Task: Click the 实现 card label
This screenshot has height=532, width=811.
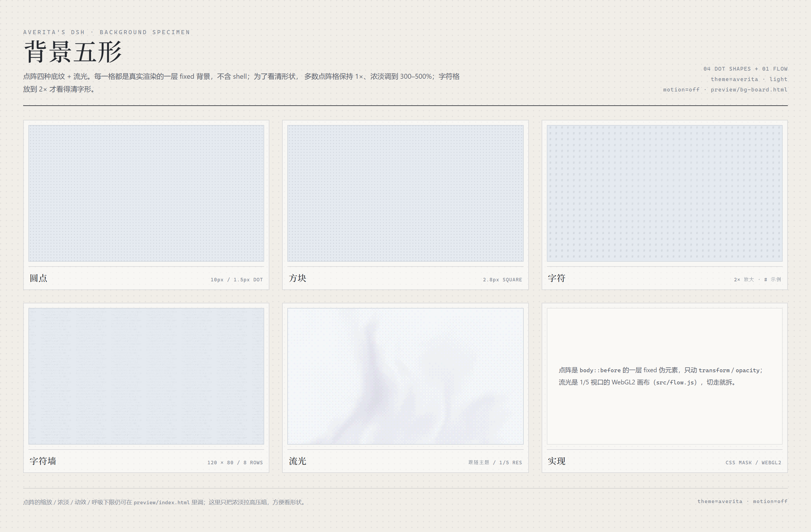Action: tap(556, 461)
